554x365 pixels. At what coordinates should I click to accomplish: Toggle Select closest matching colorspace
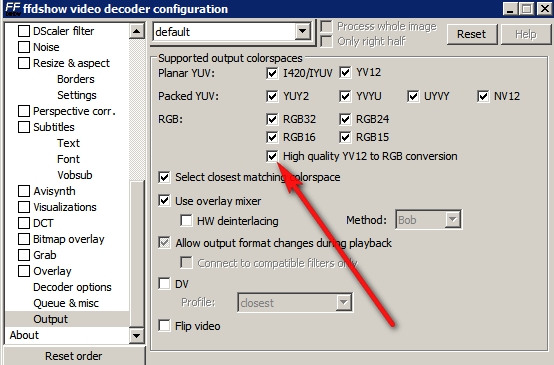pyautogui.click(x=164, y=177)
